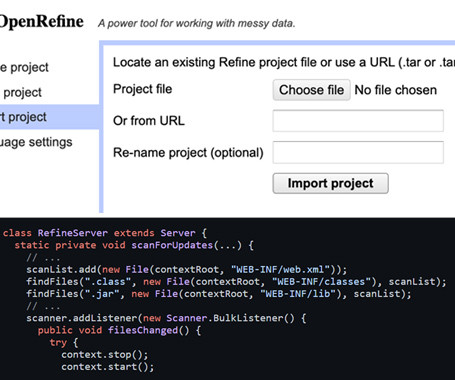Click the code line with "WEB-INF/web.xml"
Viewport: 455px width, 380px height.
(x=187, y=269)
